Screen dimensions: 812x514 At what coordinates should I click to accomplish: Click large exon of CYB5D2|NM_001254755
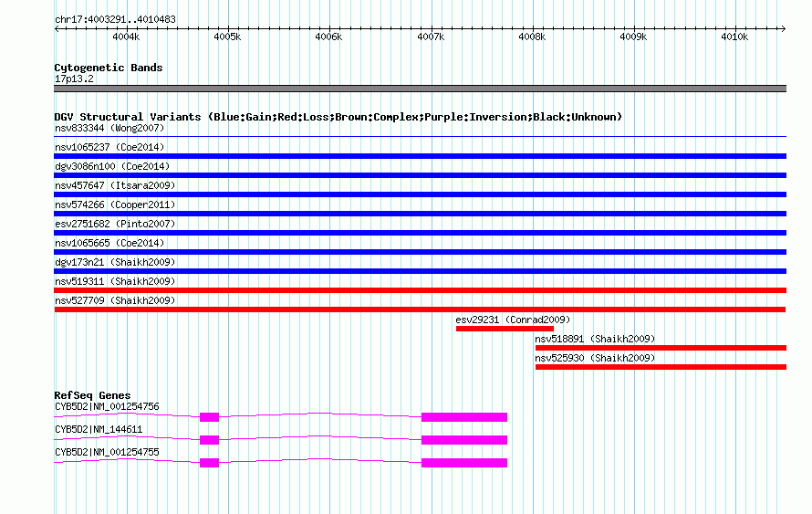(464, 463)
